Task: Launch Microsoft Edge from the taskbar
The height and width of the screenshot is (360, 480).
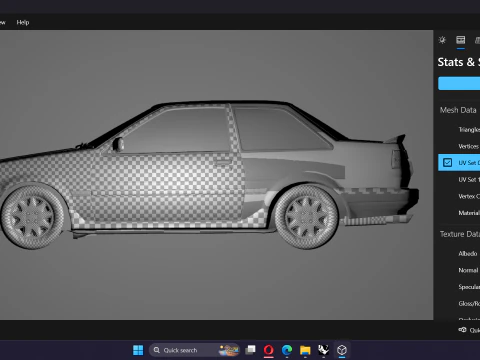Action: point(287,350)
